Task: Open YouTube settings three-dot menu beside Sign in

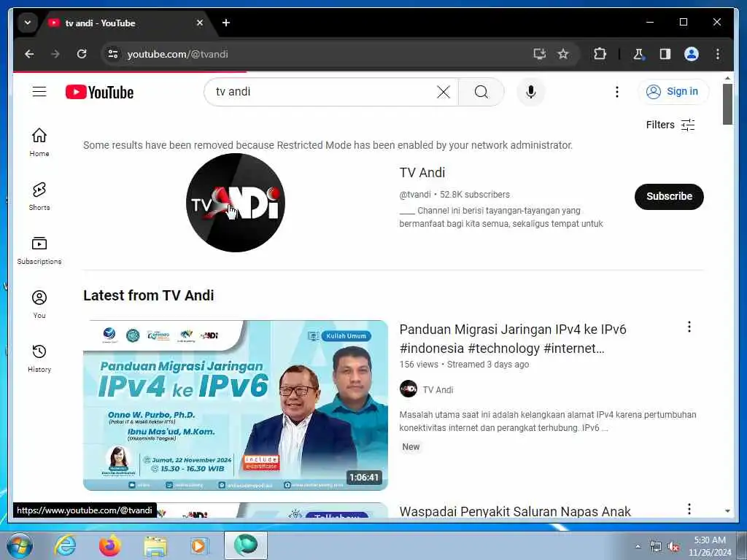Action: (x=617, y=92)
